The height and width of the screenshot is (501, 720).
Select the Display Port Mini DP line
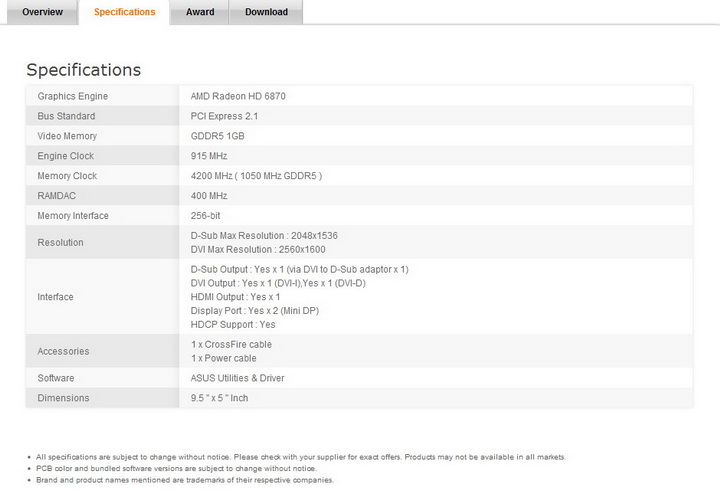tap(254, 310)
